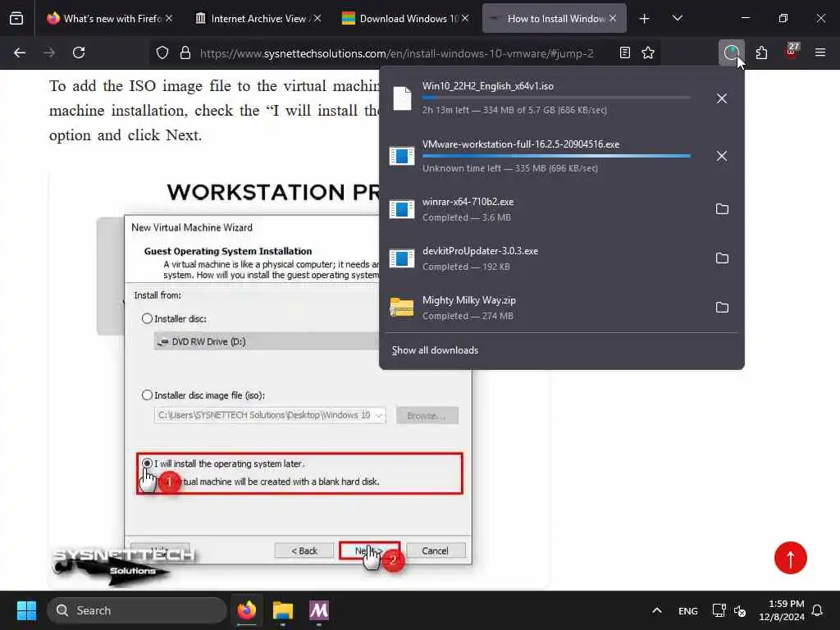Click the sysnettechsolutions URL address field
840x630 pixels.
(396, 53)
